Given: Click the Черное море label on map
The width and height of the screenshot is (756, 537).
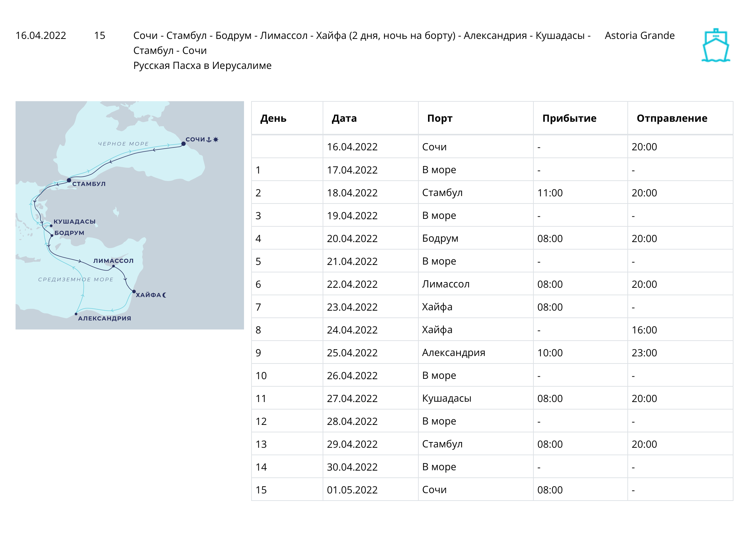Looking at the screenshot, I should point(123,144).
